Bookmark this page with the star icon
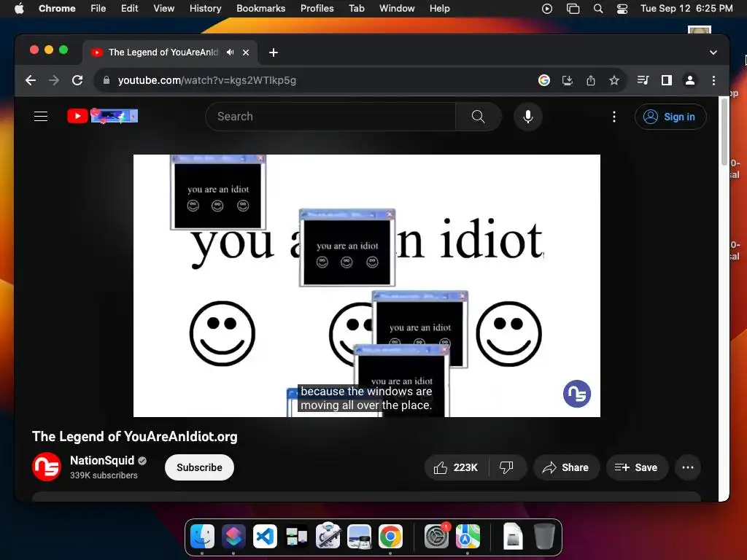Viewport: 747px width, 560px height. coord(614,80)
